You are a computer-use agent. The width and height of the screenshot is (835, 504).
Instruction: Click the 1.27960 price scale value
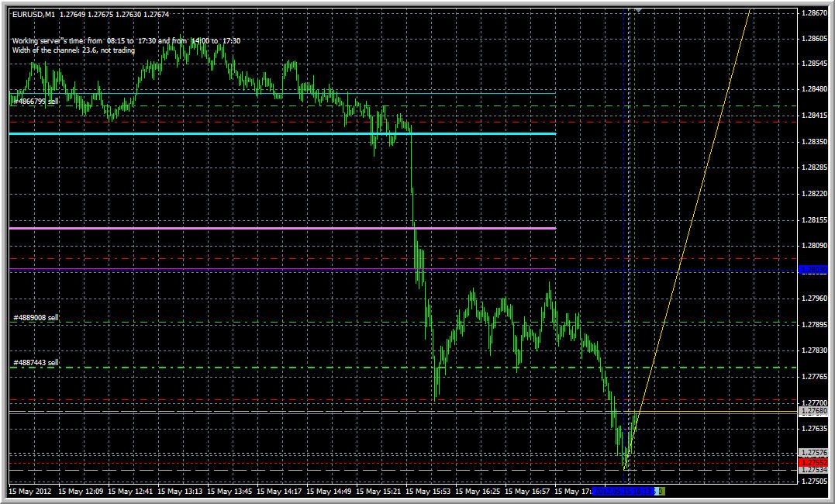[814, 299]
